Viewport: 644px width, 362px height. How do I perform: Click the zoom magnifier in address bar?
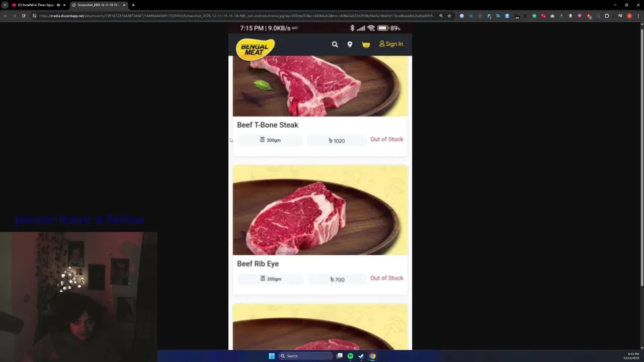441,16
